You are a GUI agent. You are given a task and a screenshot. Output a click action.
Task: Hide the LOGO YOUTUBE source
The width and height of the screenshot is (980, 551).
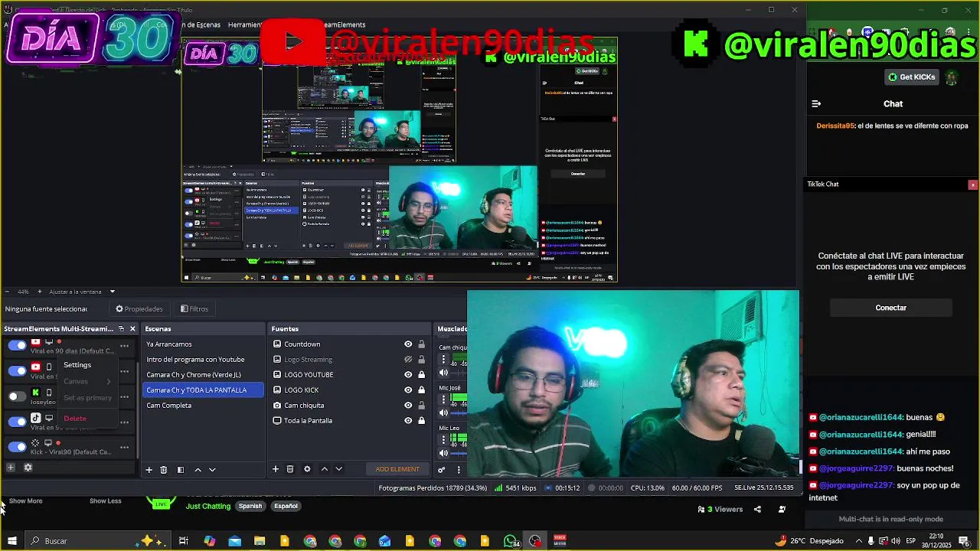[408, 375]
